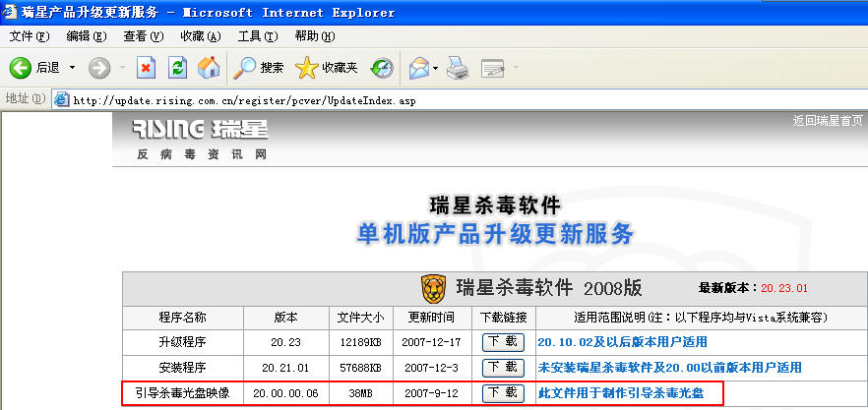Click the RISING 瑞星 logo
Image resolution: width=868 pixels, height=410 pixels.
tap(200, 130)
